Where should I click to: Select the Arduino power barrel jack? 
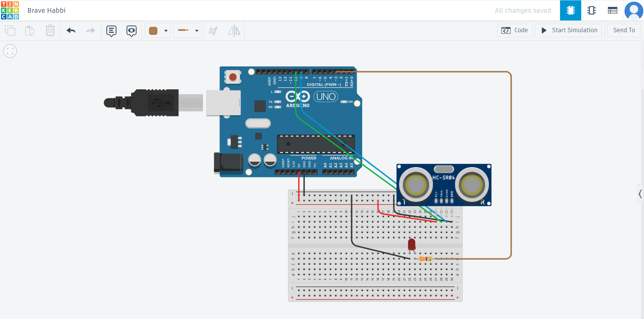pyautogui.click(x=228, y=163)
